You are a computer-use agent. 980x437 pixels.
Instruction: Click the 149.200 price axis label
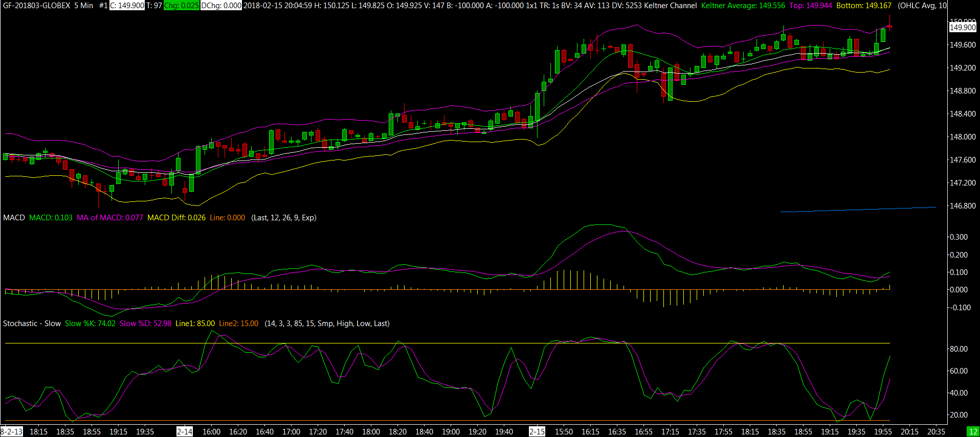(x=963, y=68)
